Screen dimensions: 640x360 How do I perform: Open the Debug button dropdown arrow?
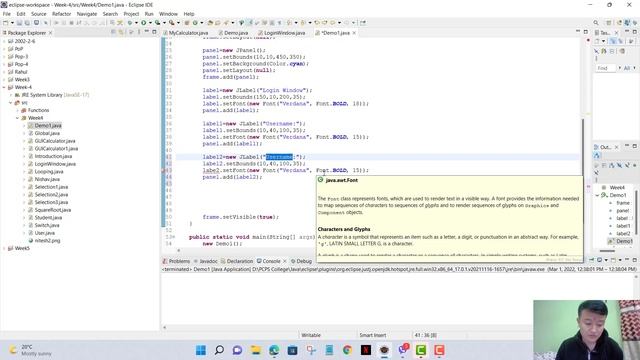pos(136,23)
